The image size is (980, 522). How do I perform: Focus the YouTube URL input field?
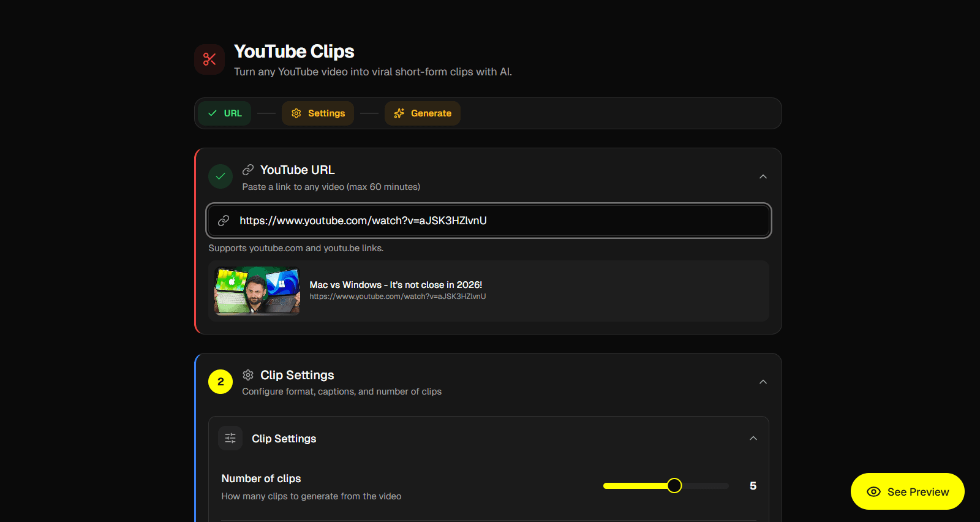[489, 221]
